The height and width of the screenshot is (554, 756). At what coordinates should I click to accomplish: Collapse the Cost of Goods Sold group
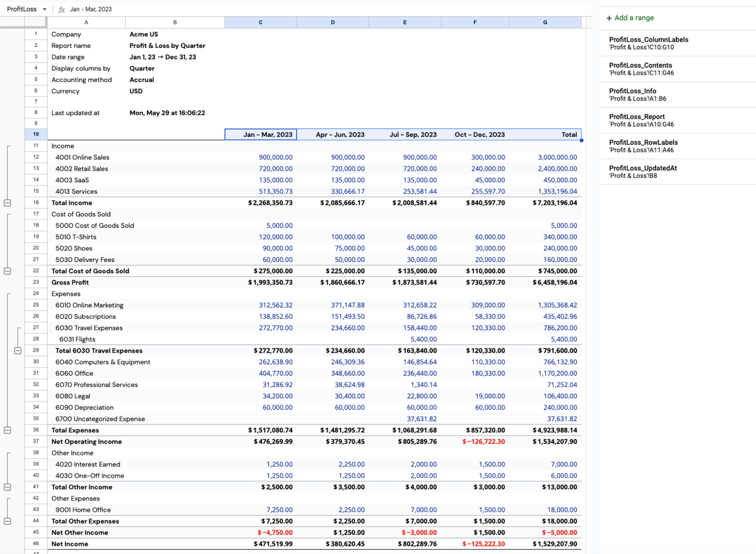(7, 271)
